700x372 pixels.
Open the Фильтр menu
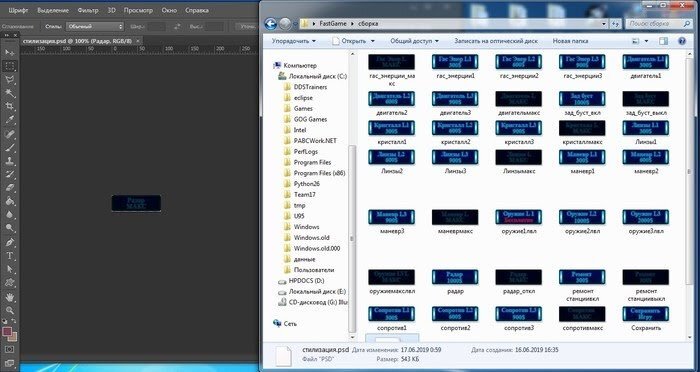(88, 10)
